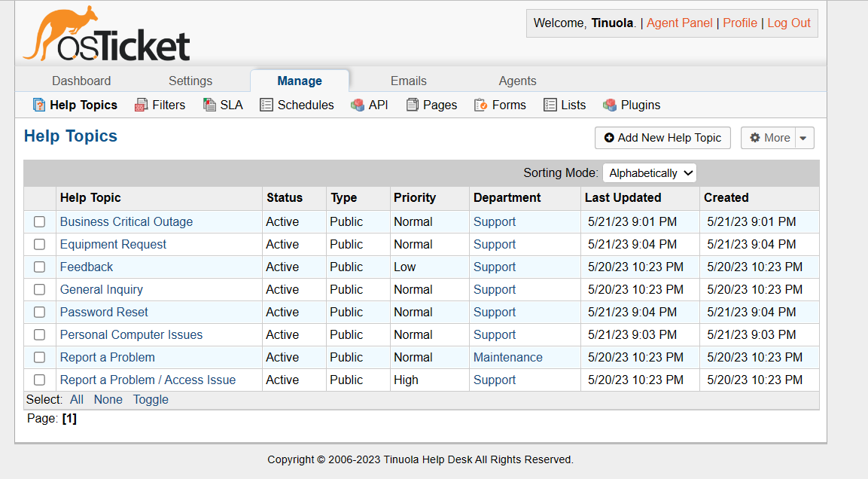Click Add New Help Topic

tap(662, 138)
